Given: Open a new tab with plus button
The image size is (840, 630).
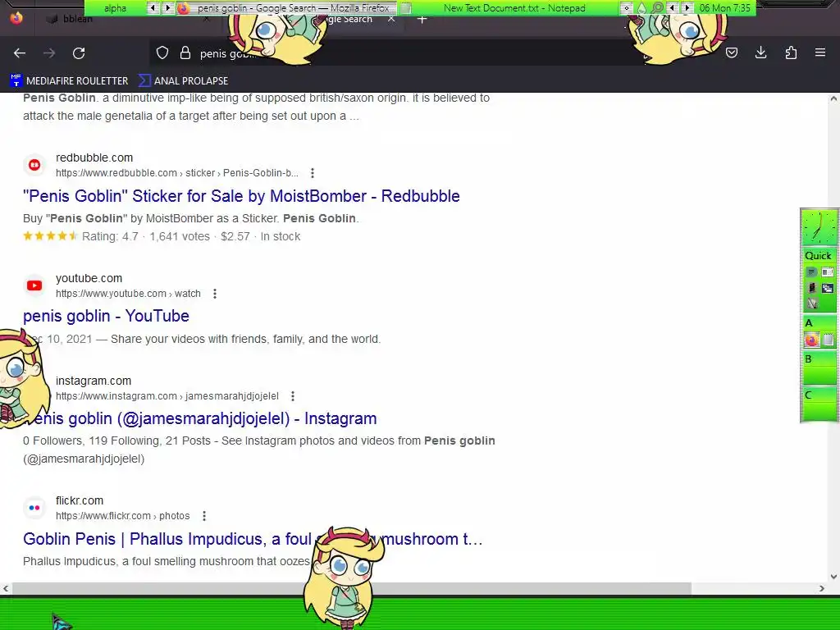Looking at the screenshot, I should (422, 20).
